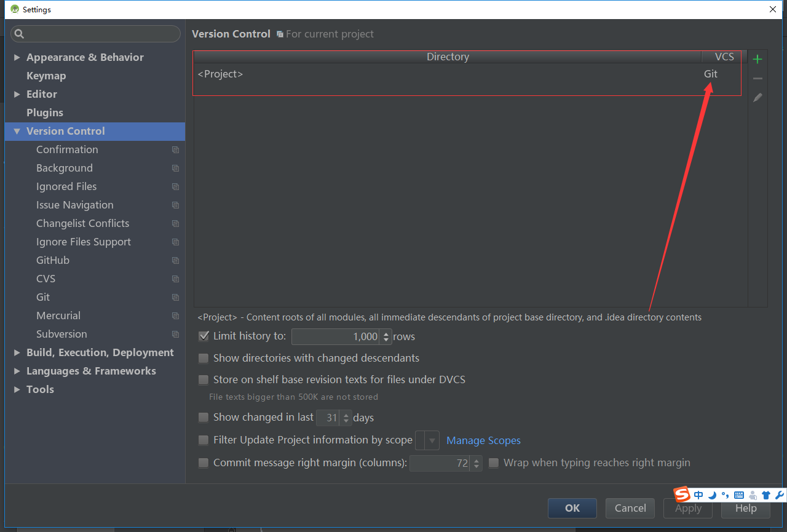The height and width of the screenshot is (532, 787).
Task: Click the Settings window app icon
Action: click(15, 9)
